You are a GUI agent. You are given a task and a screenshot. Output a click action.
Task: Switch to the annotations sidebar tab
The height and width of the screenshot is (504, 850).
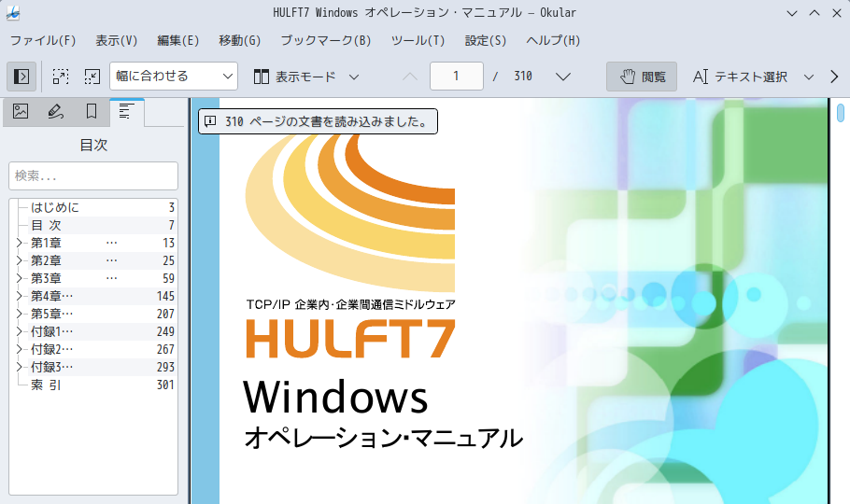[x=56, y=112]
